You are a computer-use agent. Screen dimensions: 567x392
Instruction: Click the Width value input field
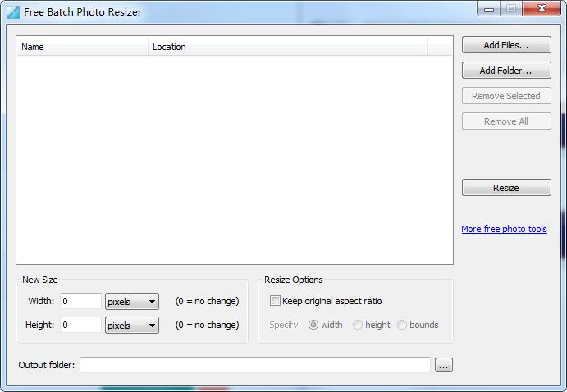[x=80, y=301]
